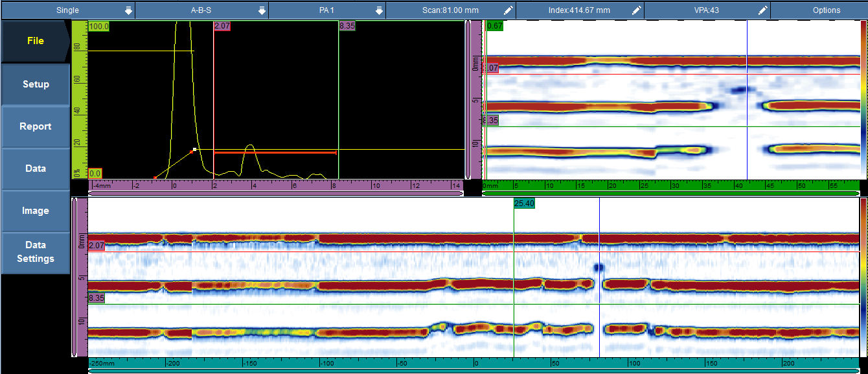The width and height of the screenshot is (868, 374).
Task: Click the 25.40 scan cursor label
Action: pos(523,204)
